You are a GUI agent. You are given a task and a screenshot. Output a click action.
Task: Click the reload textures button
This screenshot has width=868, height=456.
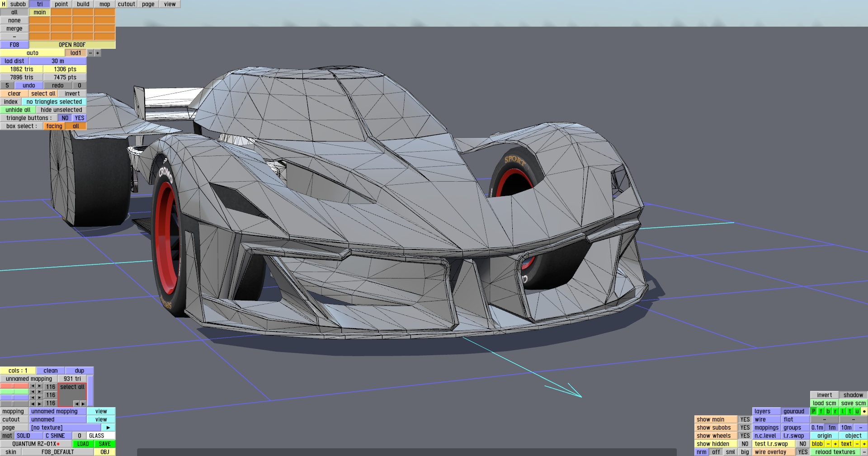tap(835, 452)
